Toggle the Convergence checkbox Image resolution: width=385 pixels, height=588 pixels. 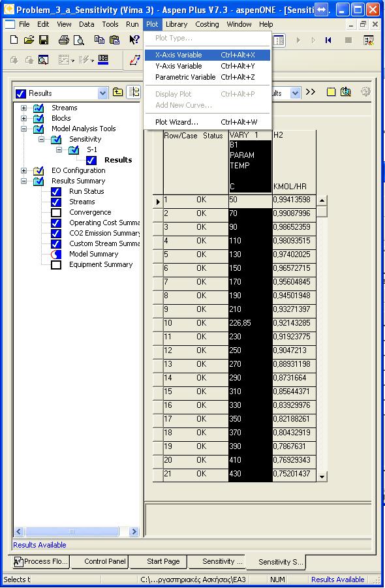(x=56, y=213)
